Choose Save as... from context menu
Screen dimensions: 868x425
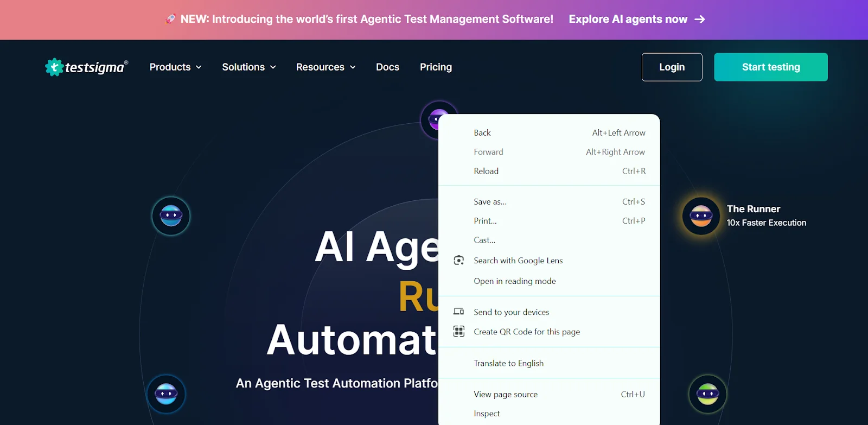click(549, 201)
